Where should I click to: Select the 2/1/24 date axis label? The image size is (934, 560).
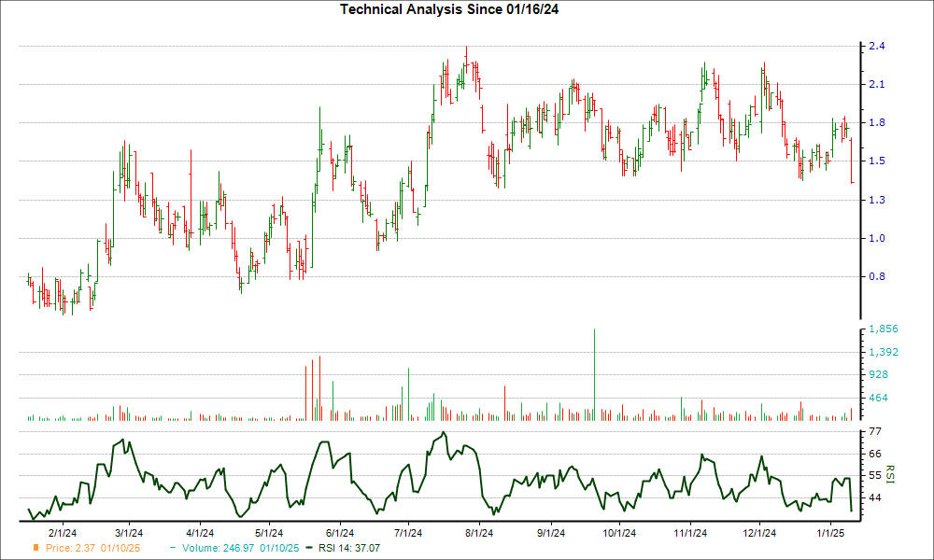pos(61,530)
